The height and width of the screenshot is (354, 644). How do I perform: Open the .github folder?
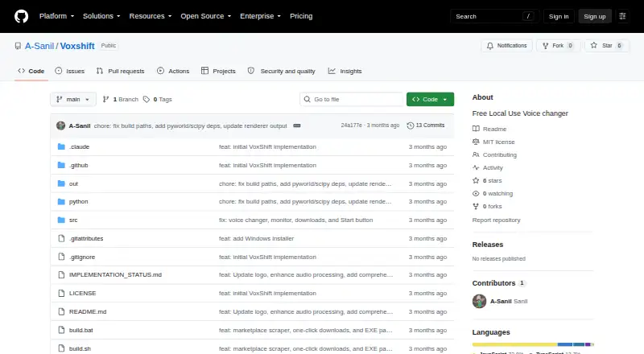pos(78,165)
